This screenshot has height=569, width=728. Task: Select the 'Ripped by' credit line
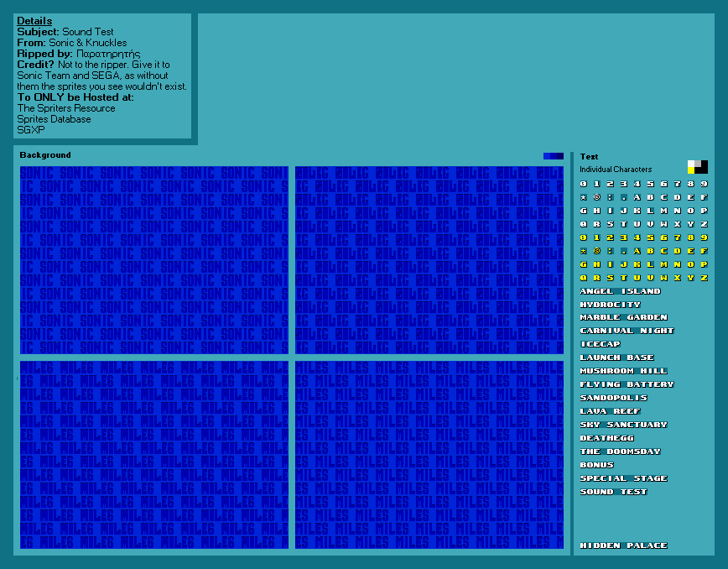click(79, 54)
